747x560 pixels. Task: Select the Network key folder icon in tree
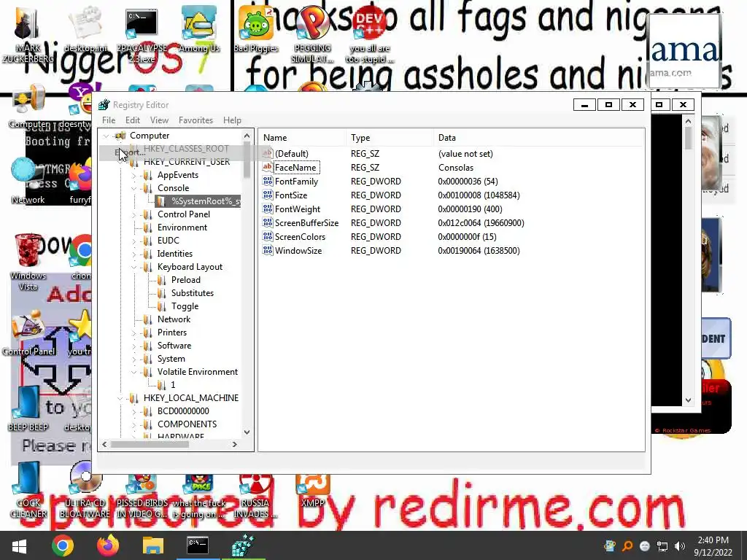tap(148, 319)
